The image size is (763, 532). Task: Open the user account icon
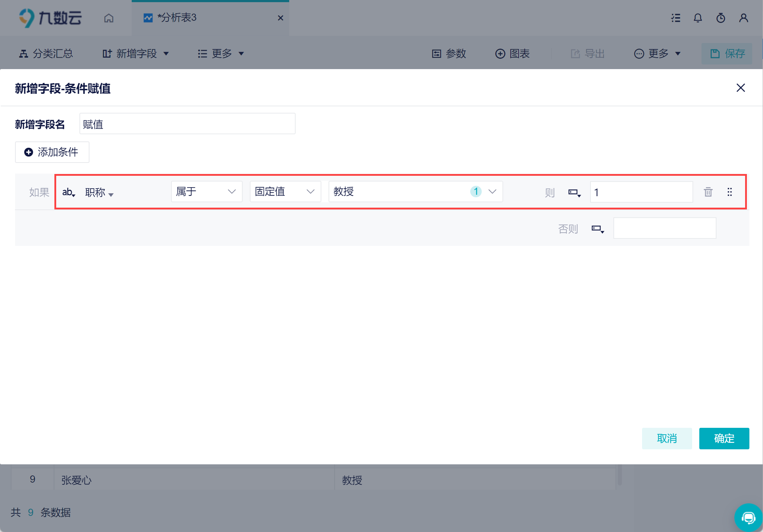tap(744, 18)
